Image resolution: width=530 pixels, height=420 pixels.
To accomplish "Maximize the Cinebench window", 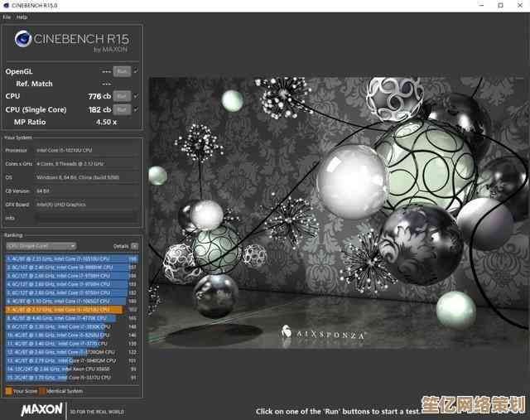I will point(500,5).
